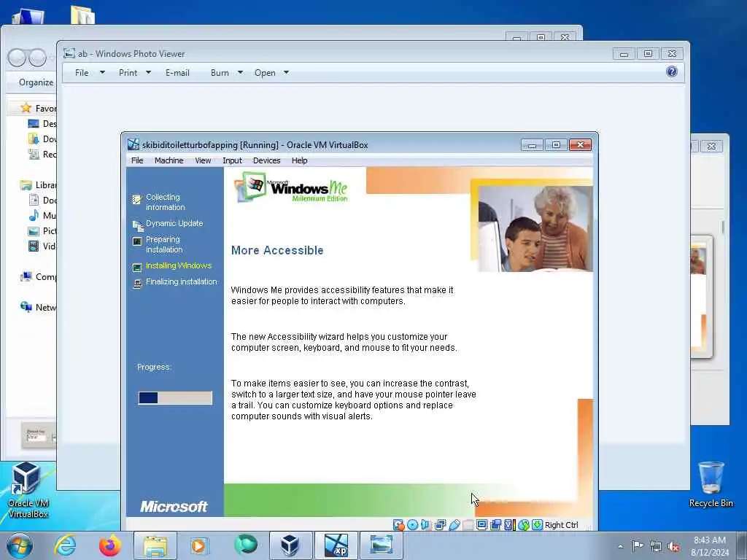
Task: Click the green arrow keyboard capture icon
Action: pyautogui.click(x=538, y=525)
